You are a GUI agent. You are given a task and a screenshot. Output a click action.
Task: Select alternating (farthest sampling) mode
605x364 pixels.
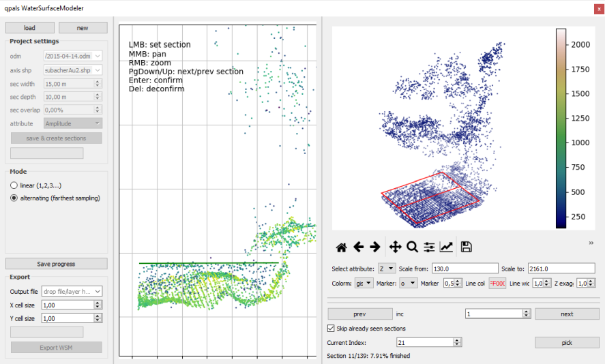14,198
